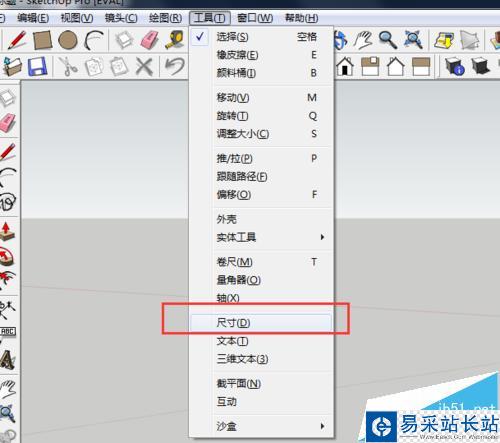Viewport: 500px width, 443px height.
Task: Click the Zoom Extents icon
Action: point(413,40)
